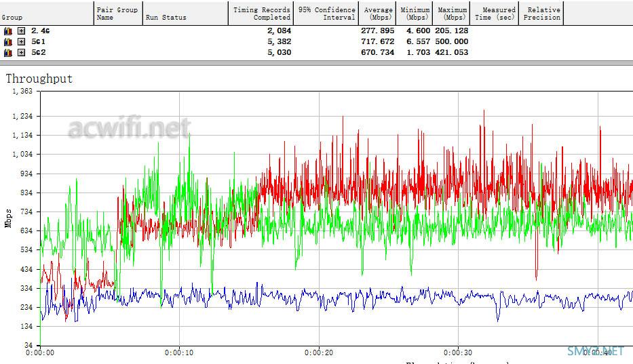This screenshot has height=364, width=633.
Task: Expand the 5G2 group row
Action: click(x=22, y=52)
